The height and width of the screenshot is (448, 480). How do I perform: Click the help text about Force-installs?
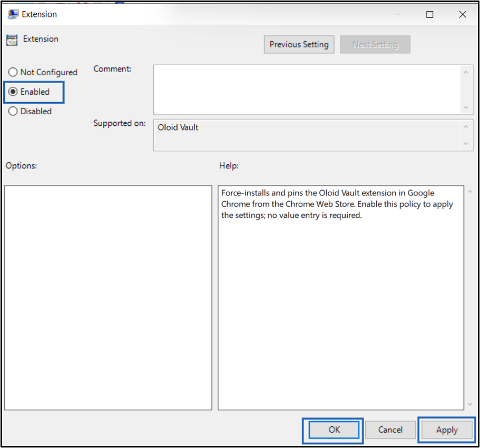tap(337, 204)
